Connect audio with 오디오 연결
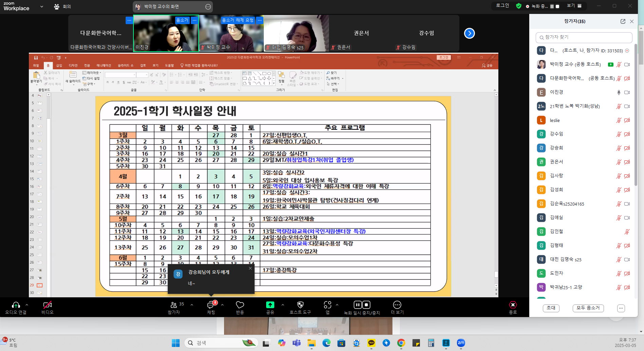Image resolution: width=644 pixels, height=351 pixels. (16, 305)
